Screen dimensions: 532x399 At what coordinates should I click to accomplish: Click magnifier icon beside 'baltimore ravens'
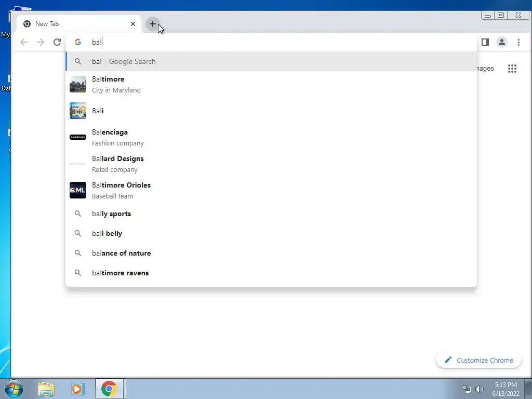[x=78, y=273]
